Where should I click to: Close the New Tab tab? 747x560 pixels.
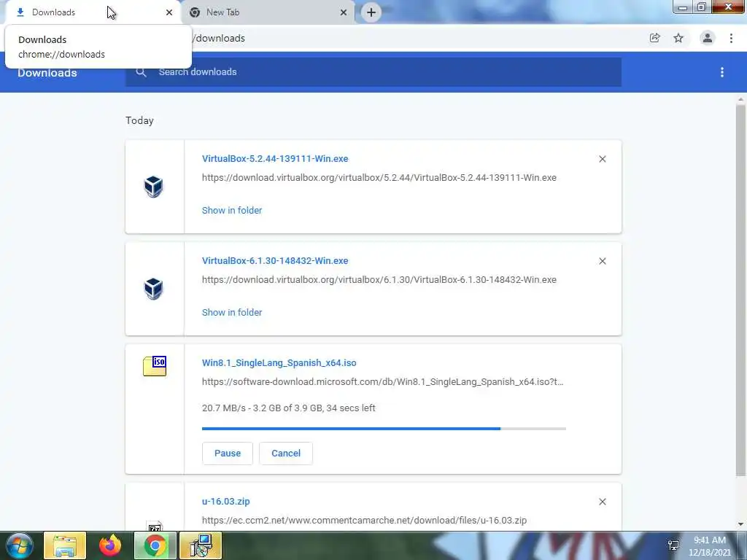pos(344,12)
